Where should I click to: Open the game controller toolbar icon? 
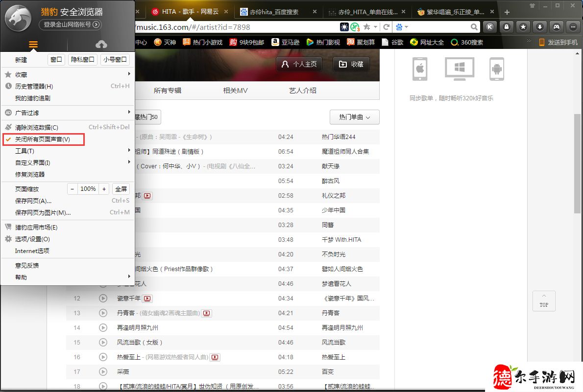tap(557, 27)
